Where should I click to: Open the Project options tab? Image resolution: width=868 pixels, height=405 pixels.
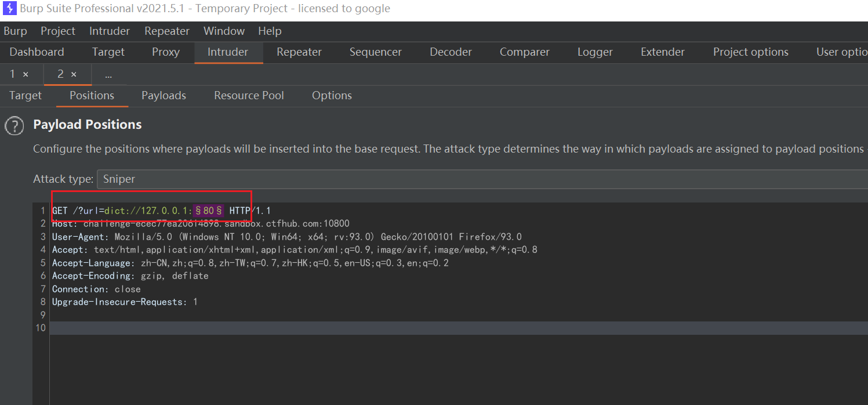pos(751,52)
